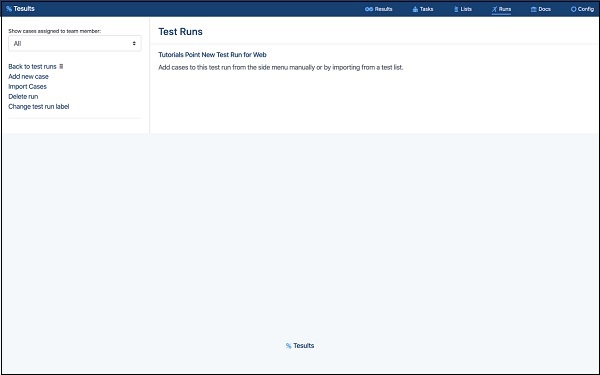Viewport: 600px width, 375px height.
Task: Click the 'Show cases assigned to team member' label
Action: pos(55,31)
